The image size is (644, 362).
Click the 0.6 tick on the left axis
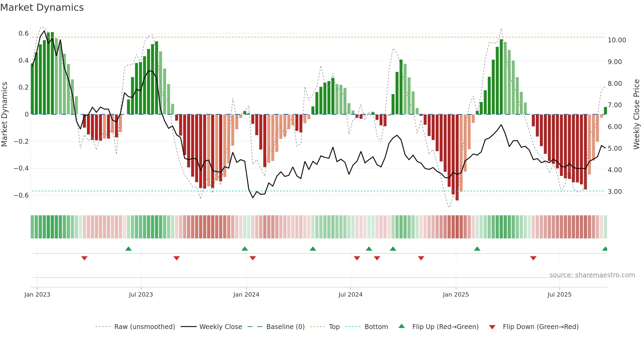click(x=24, y=34)
